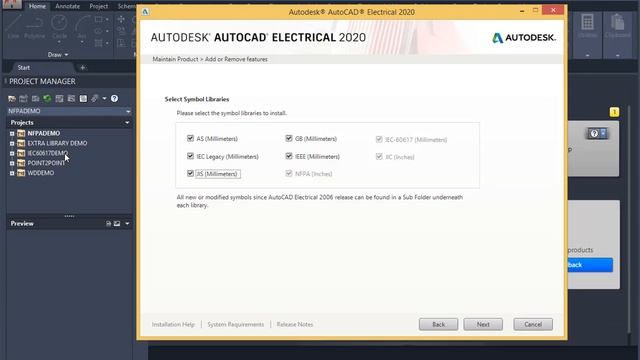The image size is (640, 360).
Task: Toggle the IEEE (Millimeters) checkbox
Action: [289, 156]
